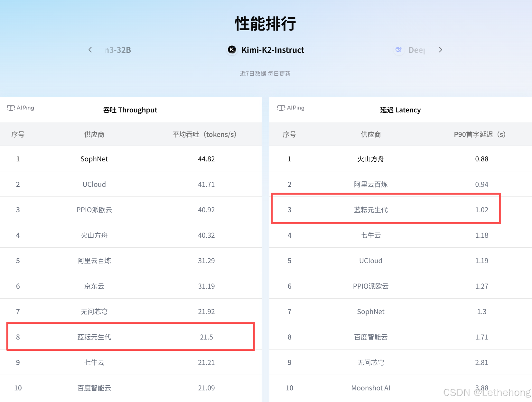
Task: Click latency value 1.02
Action: [x=482, y=210]
